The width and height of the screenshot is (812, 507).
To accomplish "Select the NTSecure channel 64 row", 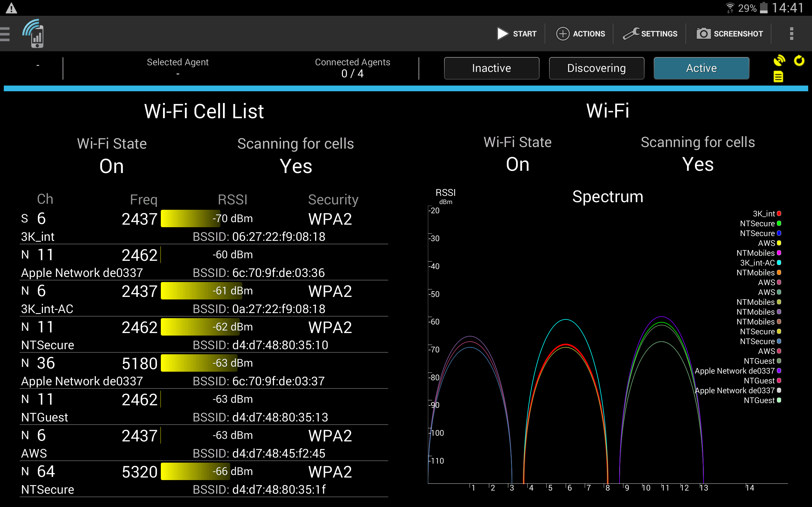I will 204,479.
